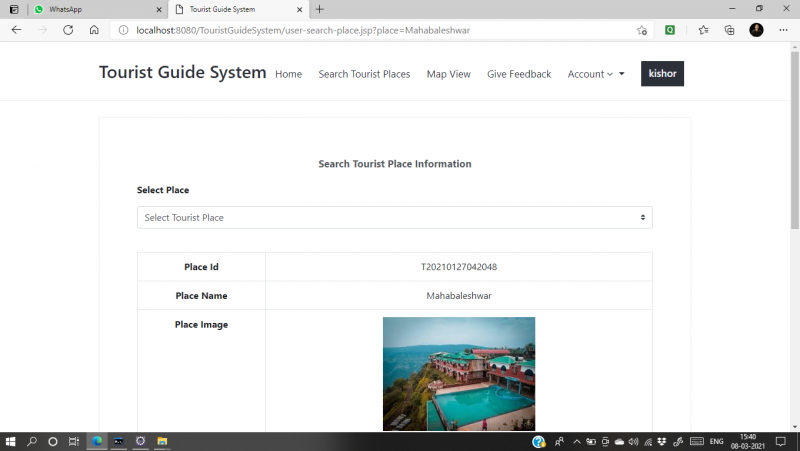Add this page to favorites
This screenshot has height=451, width=800.
tap(642, 30)
